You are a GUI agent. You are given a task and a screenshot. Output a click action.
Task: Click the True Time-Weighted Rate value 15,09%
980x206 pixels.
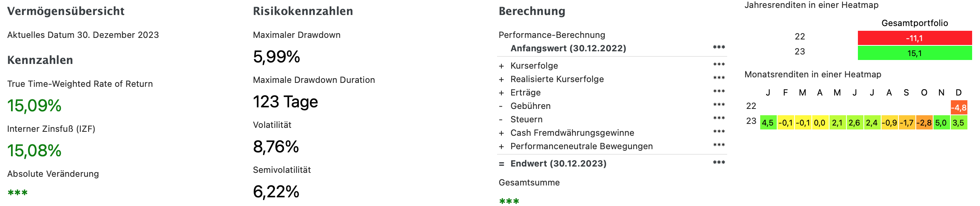[34, 106]
